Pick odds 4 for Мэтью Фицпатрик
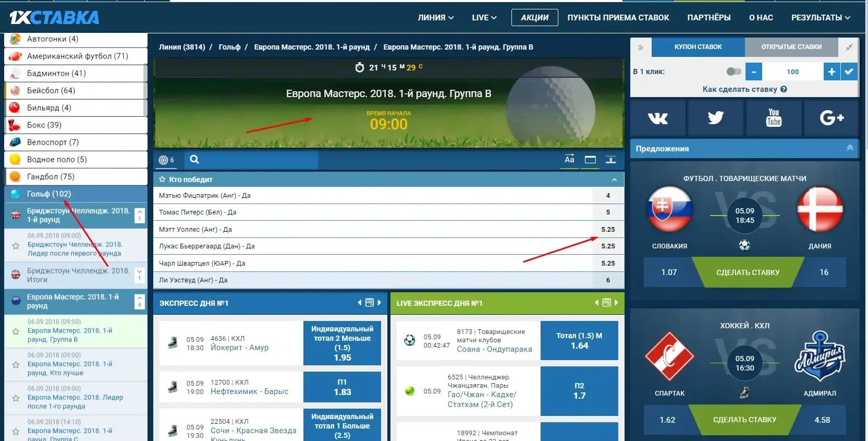The image size is (868, 441). pyautogui.click(x=608, y=196)
